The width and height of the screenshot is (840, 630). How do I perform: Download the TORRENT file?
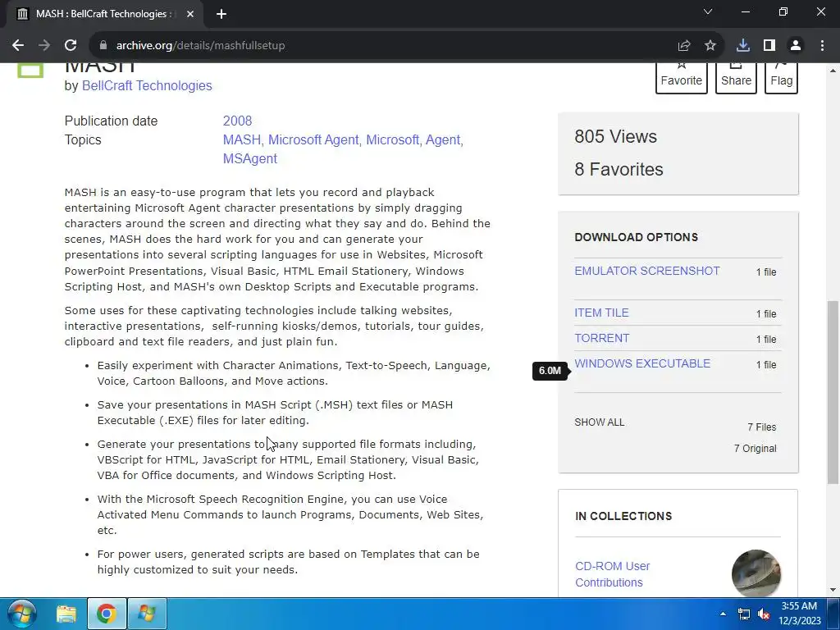pyautogui.click(x=602, y=338)
